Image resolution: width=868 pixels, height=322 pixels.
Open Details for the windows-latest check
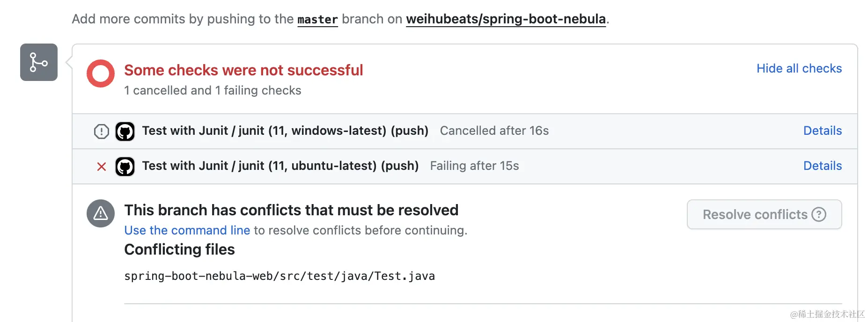[822, 131]
